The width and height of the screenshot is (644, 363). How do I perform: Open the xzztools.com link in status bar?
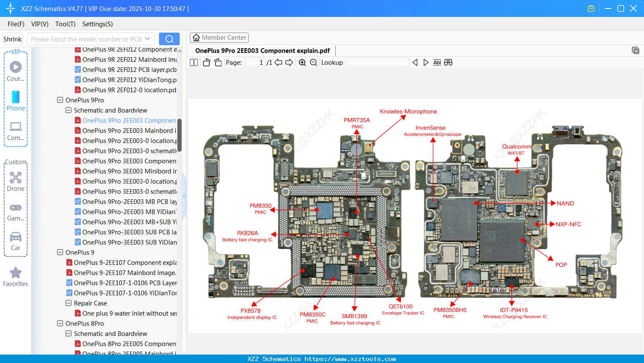(322, 359)
